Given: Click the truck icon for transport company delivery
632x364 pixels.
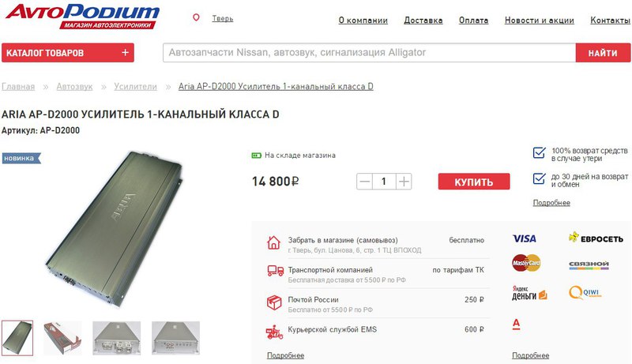Looking at the screenshot, I should pos(275,271).
